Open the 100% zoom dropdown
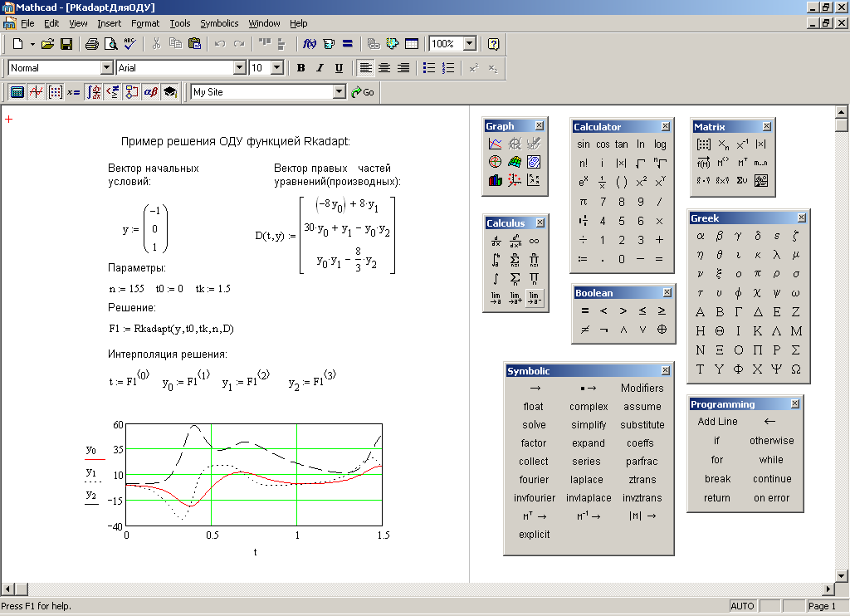Screen dimensions: 850x616 click(470, 44)
